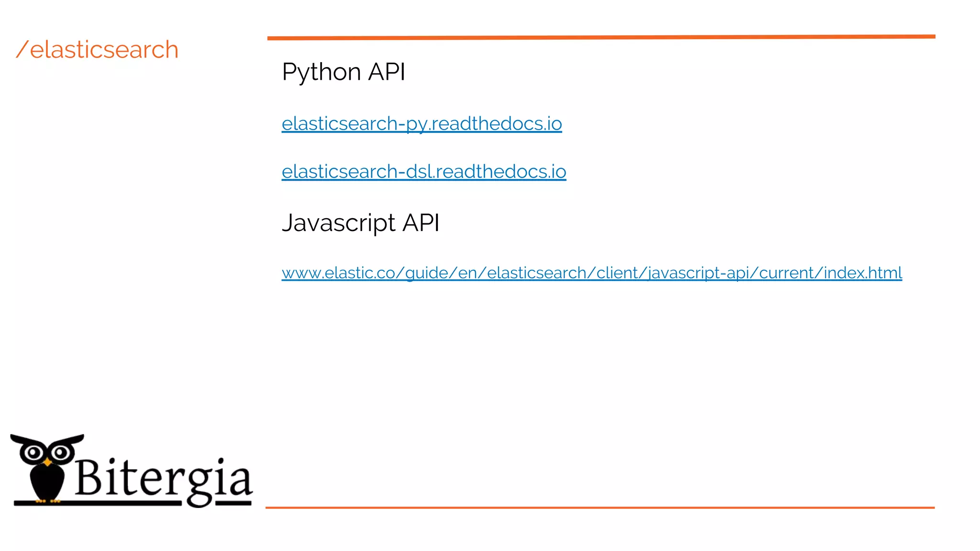Select the Javascript API heading

360,223
